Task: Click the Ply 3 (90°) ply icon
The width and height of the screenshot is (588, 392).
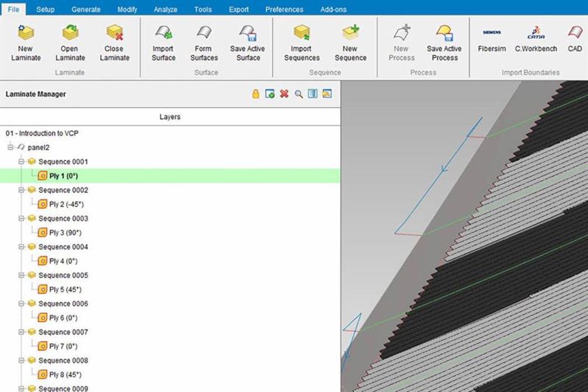Action: (x=43, y=232)
